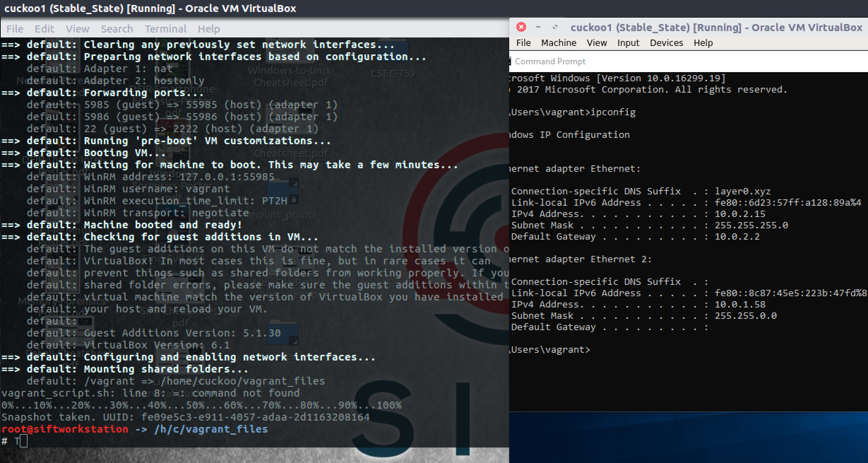Viewport: 868px width, 463px height.
Task: Maximize the cuckoo1 VirtualBox window
Action: (555, 27)
